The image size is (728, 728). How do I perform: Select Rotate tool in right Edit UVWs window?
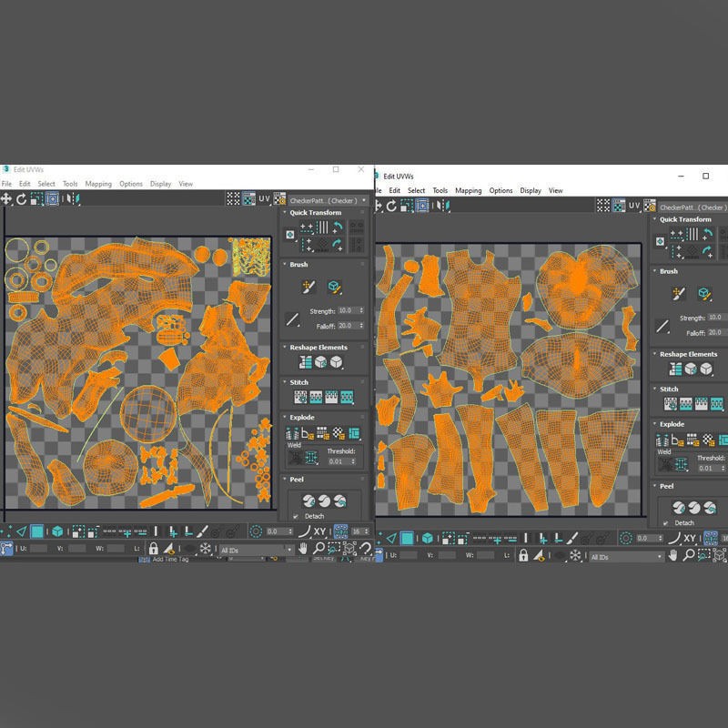pyautogui.click(x=391, y=207)
